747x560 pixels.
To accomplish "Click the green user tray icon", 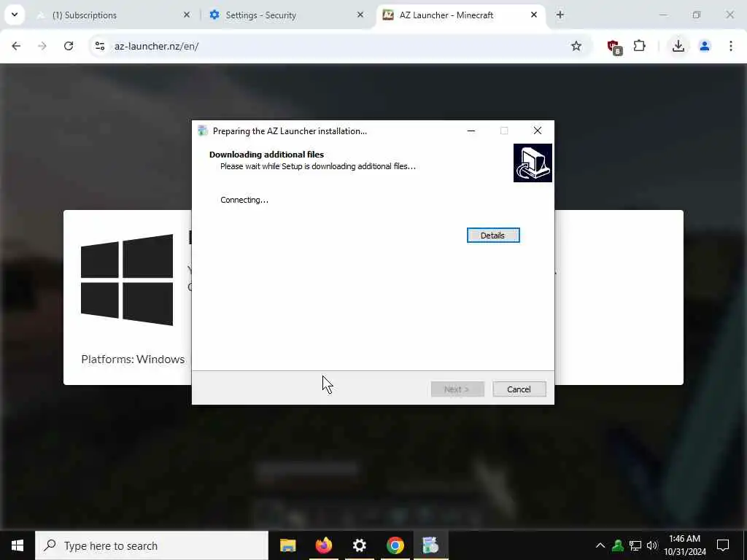I will pos(618,545).
